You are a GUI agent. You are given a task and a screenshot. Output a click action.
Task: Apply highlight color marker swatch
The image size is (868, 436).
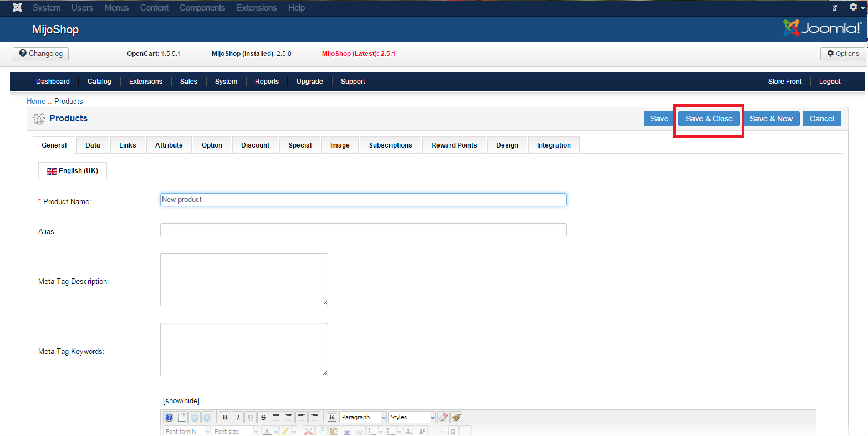tap(285, 431)
